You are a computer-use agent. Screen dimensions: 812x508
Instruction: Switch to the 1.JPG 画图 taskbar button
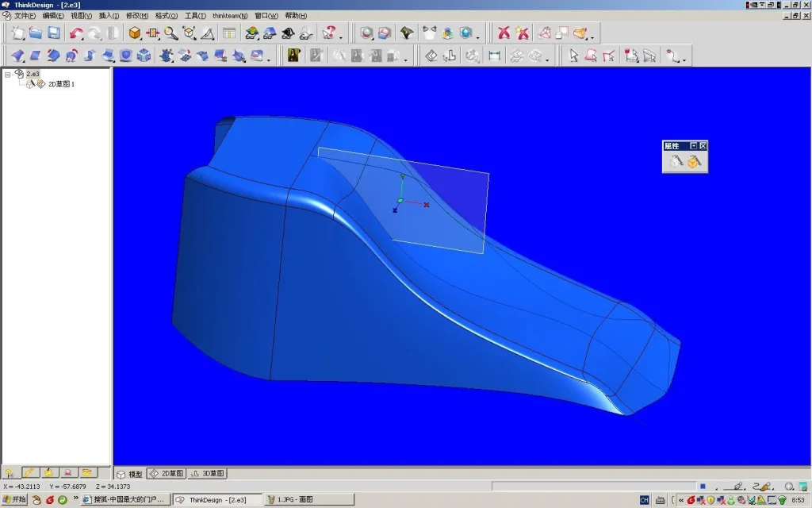pyautogui.click(x=310, y=500)
